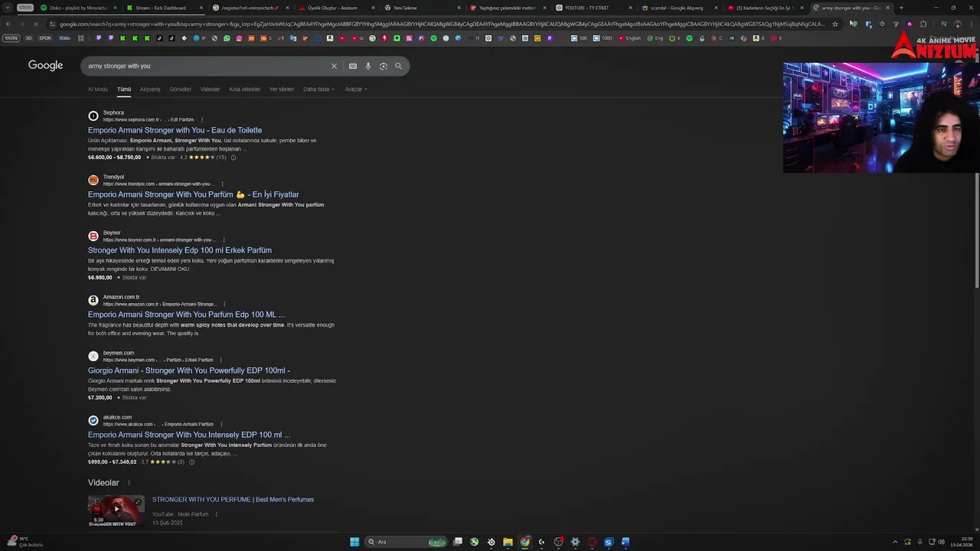Image resolution: width=980 pixels, height=551 pixels.
Task: Open Boyner Stronger With You Intensely link
Action: 180,250
